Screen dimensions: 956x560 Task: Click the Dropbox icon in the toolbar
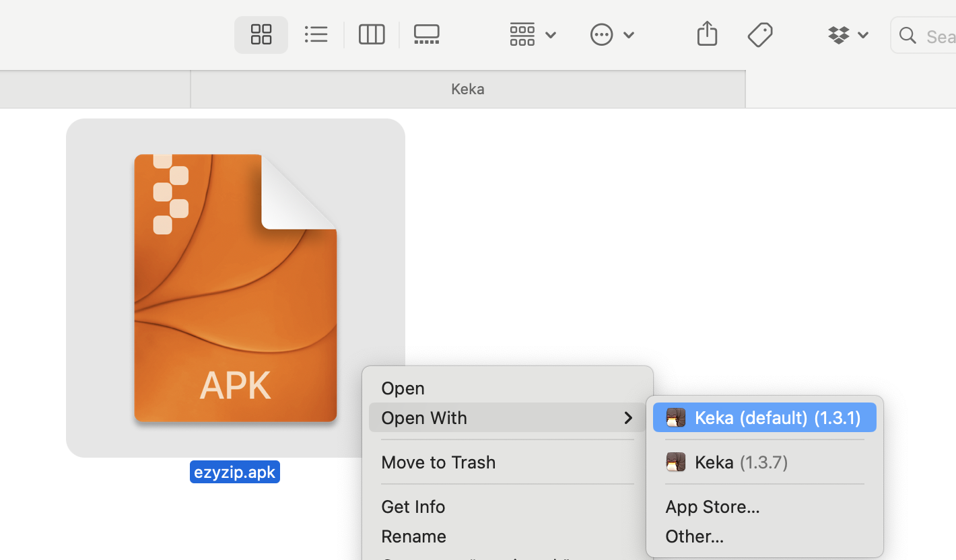coord(838,34)
